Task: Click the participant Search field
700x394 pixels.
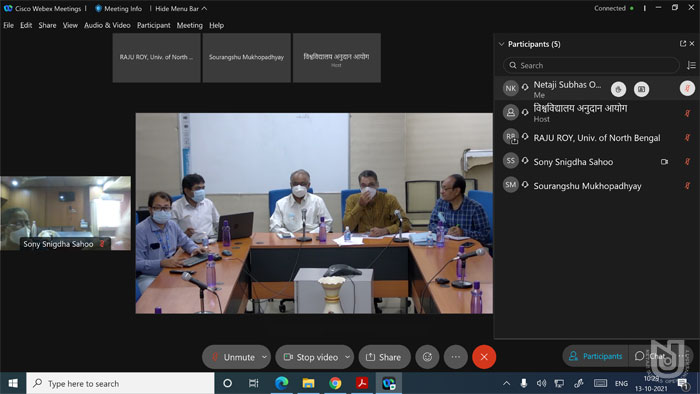Action: (x=591, y=65)
